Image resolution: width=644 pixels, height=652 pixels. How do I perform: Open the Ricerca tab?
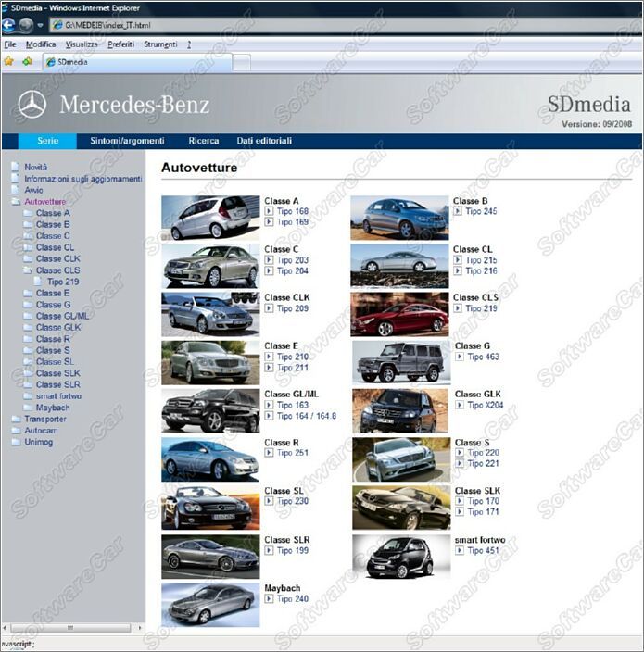pos(203,141)
